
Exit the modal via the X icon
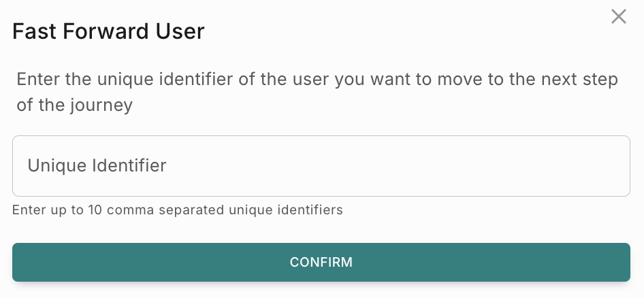coord(618,17)
